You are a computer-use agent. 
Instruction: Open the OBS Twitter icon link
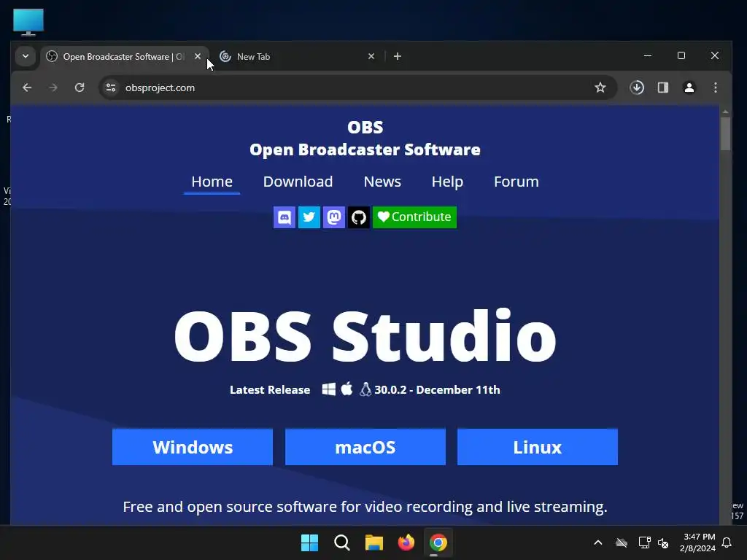[309, 217]
